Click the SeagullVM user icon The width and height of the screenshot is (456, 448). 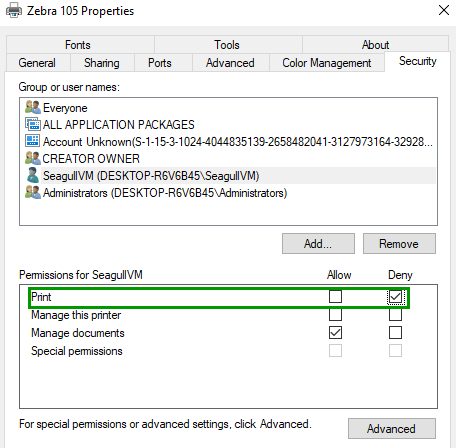point(33,175)
